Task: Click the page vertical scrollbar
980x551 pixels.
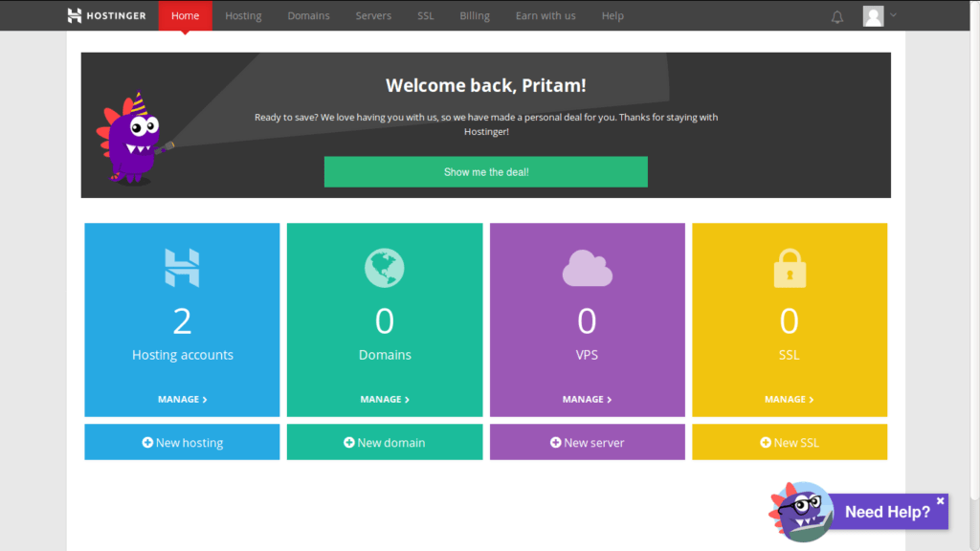Action: (974, 250)
